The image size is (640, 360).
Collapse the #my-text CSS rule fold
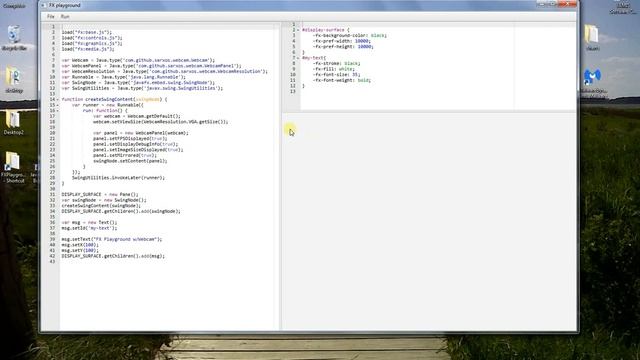coord(298,58)
